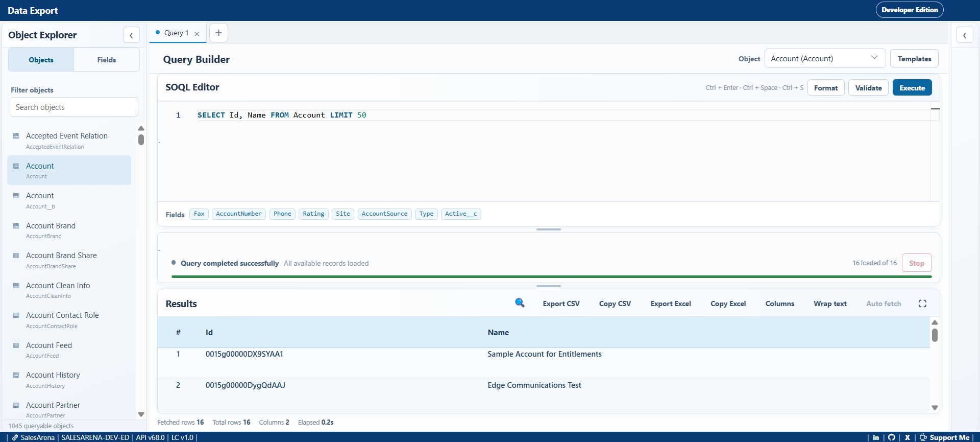Select the Accepted Event Relation object
The height and width of the screenshot is (442, 980).
coord(69,141)
